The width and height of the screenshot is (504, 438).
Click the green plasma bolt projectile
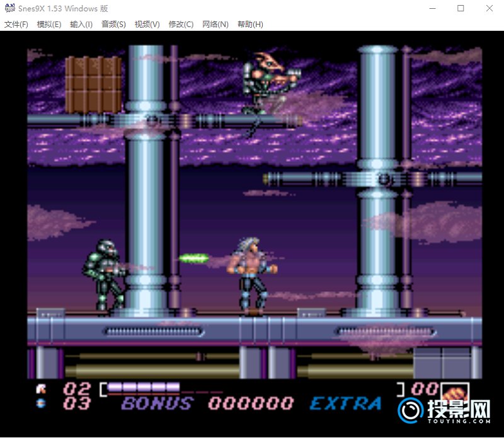tap(194, 258)
